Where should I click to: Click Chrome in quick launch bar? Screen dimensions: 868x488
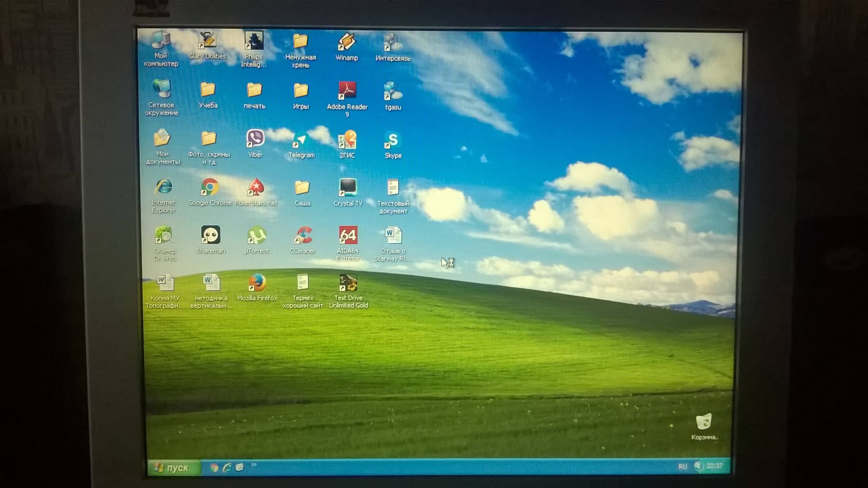214,468
